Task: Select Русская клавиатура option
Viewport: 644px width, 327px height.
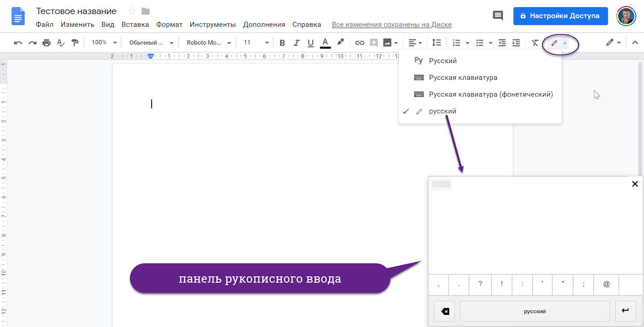Action: pos(480,77)
